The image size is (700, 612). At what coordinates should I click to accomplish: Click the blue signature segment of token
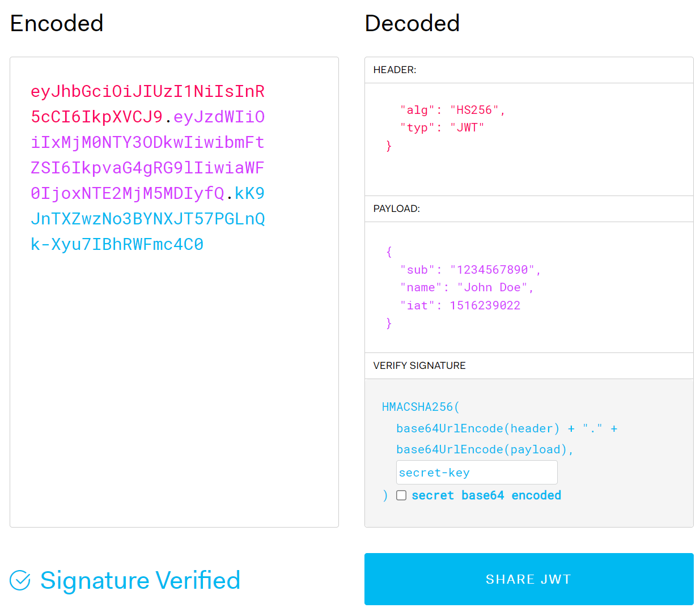pyautogui.click(x=147, y=219)
